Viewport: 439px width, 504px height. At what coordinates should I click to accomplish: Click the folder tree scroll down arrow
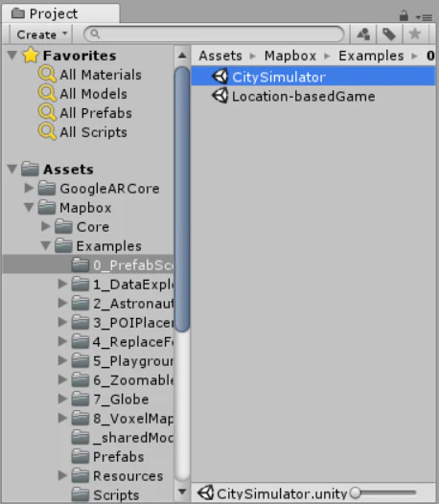182,492
